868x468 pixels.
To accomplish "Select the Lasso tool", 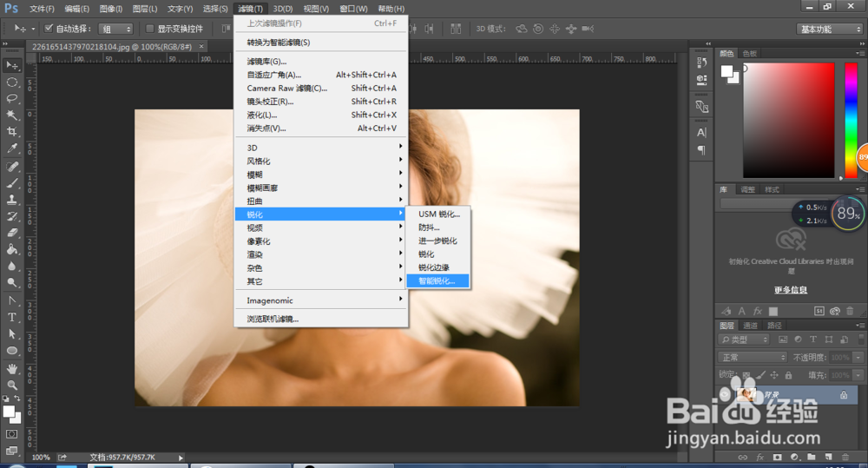I will pos(11,99).
